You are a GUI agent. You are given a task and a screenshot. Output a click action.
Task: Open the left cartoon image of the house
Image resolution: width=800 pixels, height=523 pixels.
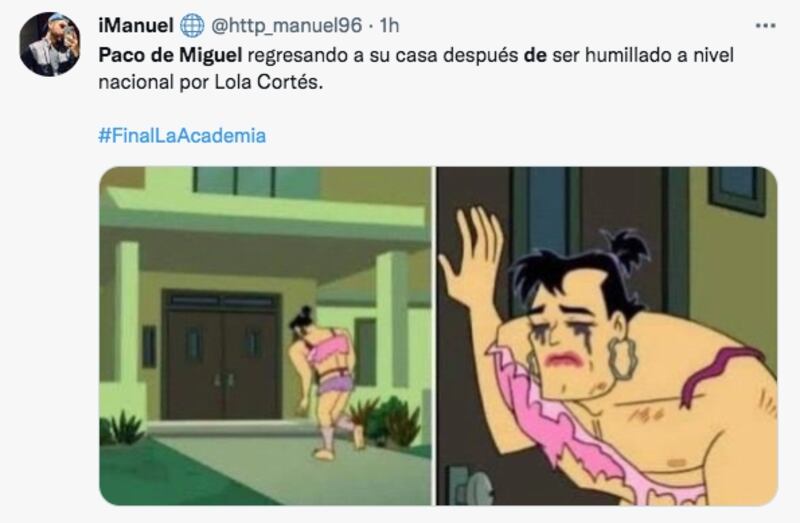click(x=265, y=336)
